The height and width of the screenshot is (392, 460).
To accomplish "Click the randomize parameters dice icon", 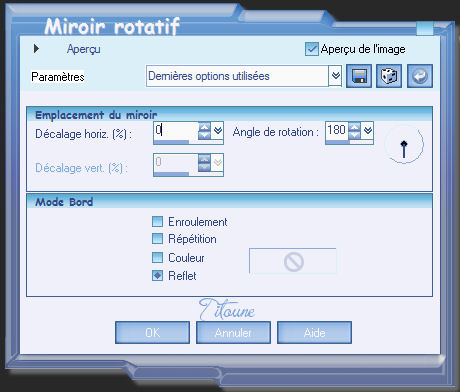I will [x=389, y=76].
